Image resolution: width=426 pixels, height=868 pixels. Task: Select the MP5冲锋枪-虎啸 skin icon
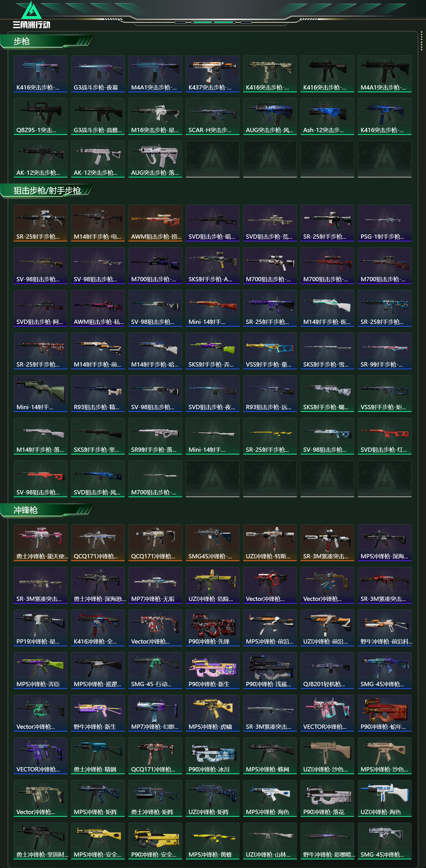212,713
